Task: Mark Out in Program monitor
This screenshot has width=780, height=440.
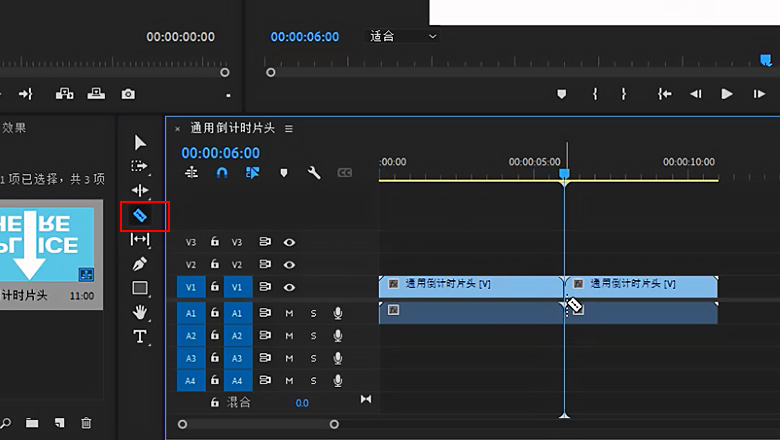Action: point(623,94)
